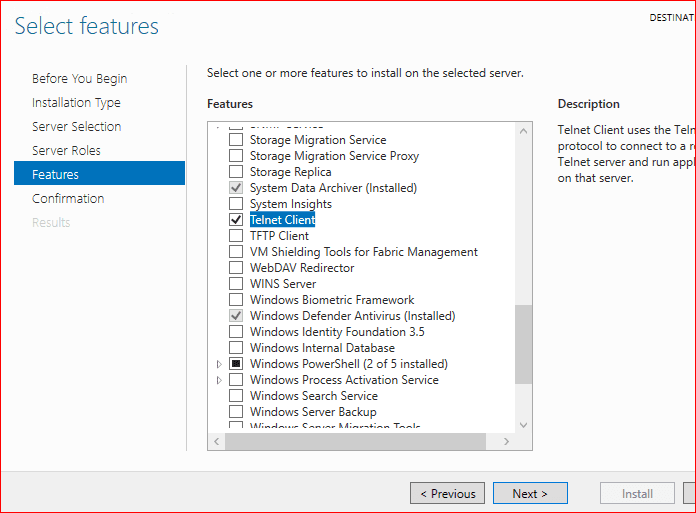
Task: Go to the Server Roles step
Action: (66, 151)
